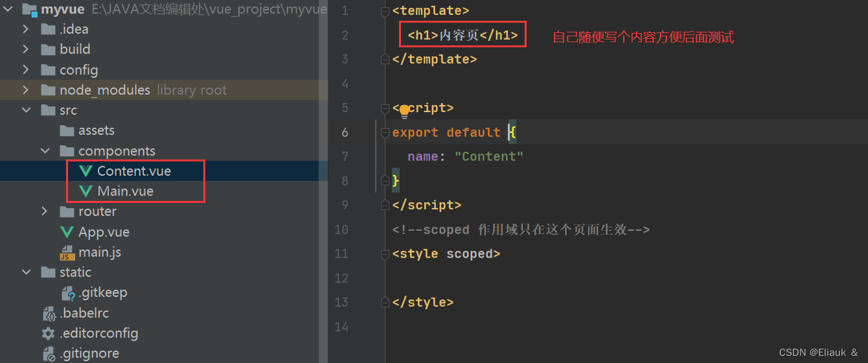Click line number 12 in the gutter
Viewport: 868px width, 363px height.
[341, 278]
